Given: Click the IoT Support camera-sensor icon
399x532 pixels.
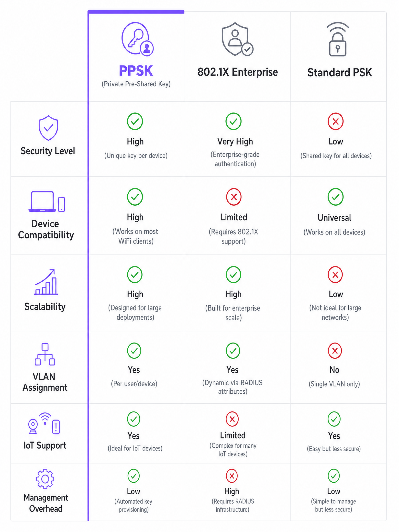Looking at the screenshot, I should pyautogui.click(x=44, y=423).
